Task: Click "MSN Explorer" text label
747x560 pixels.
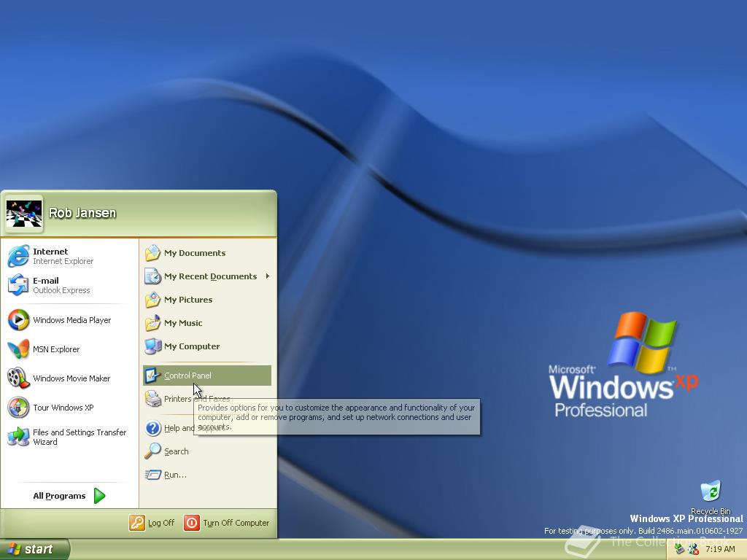Action: coord(56,349)
